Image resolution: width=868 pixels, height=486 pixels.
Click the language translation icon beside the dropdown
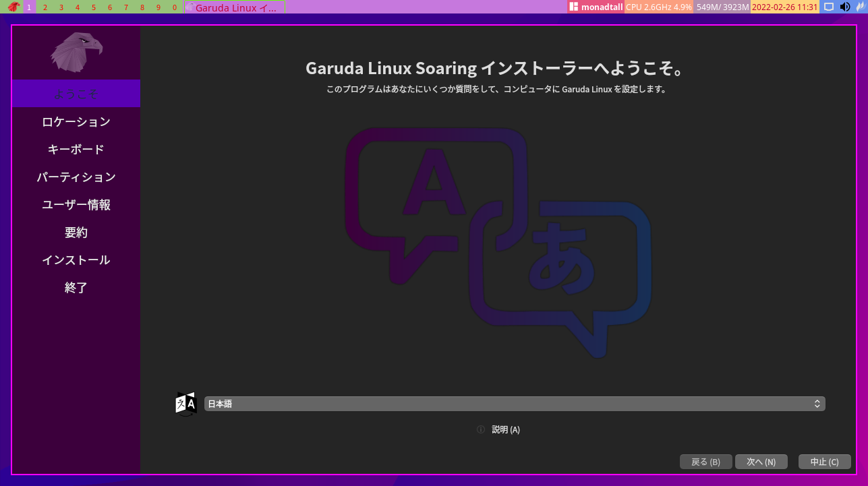[x=185, y=404]
